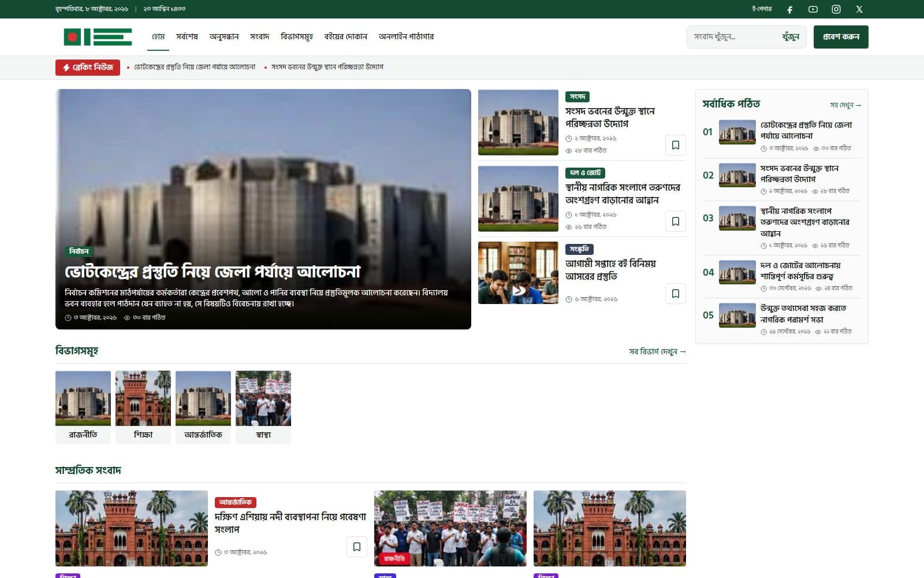Open most-read item 03 স্থানীয় নাগরিক সংলাপে
The image size is (924, 578).
805,222
